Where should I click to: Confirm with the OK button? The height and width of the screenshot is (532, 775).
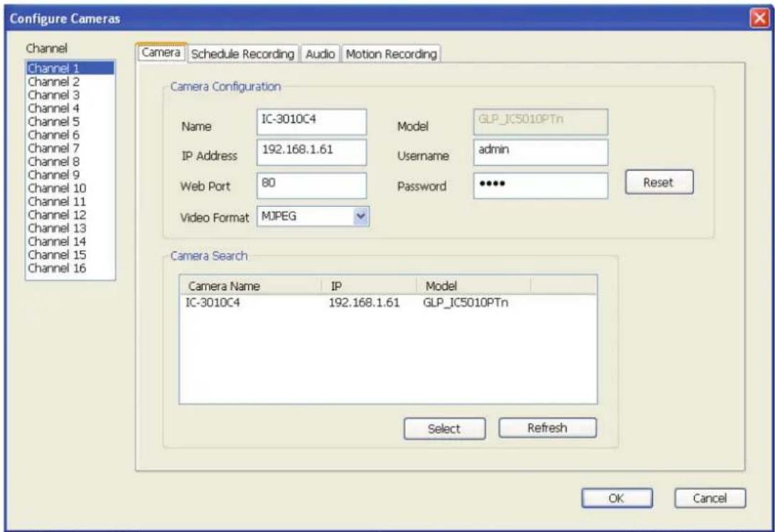(x=616, y=499)
